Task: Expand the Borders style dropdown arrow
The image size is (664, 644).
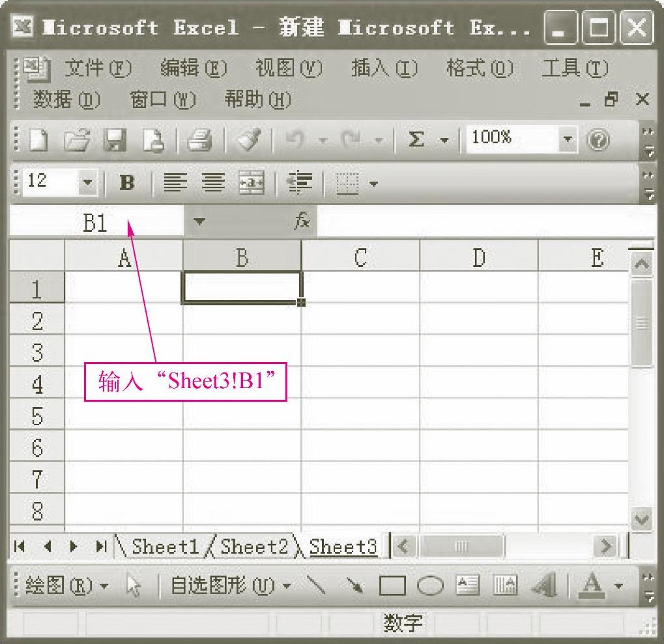Action: pyautogui.click(x=373, y=184)
